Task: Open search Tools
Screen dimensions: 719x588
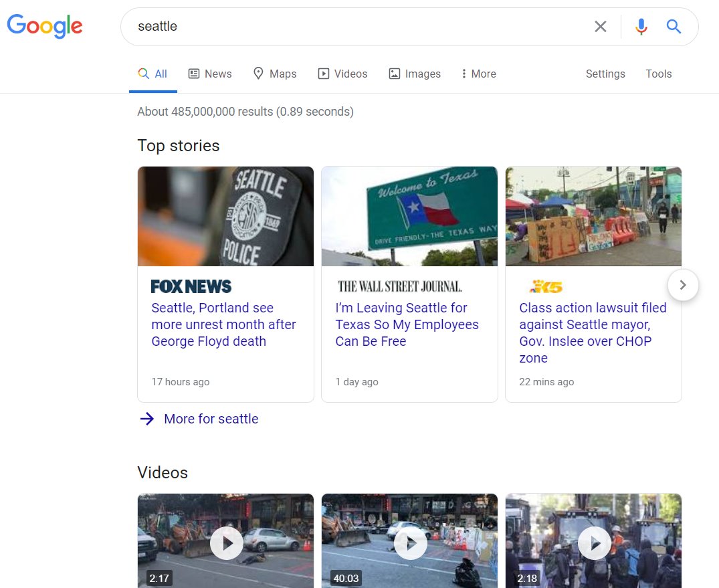Action: 659,74
